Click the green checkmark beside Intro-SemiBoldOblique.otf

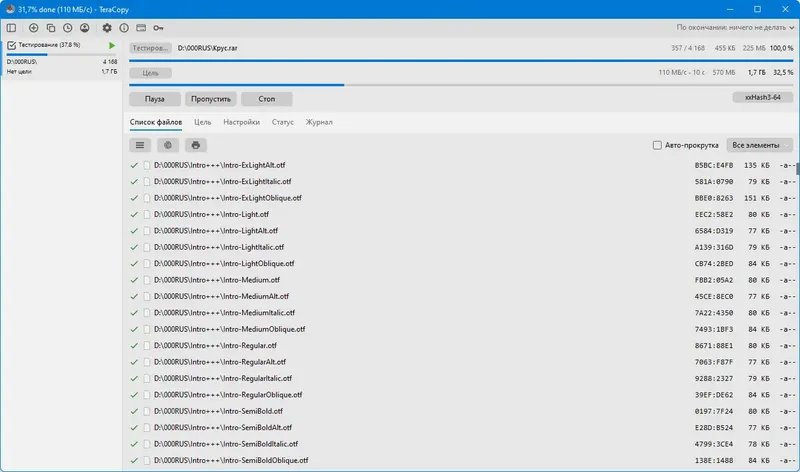click(134, 460)
